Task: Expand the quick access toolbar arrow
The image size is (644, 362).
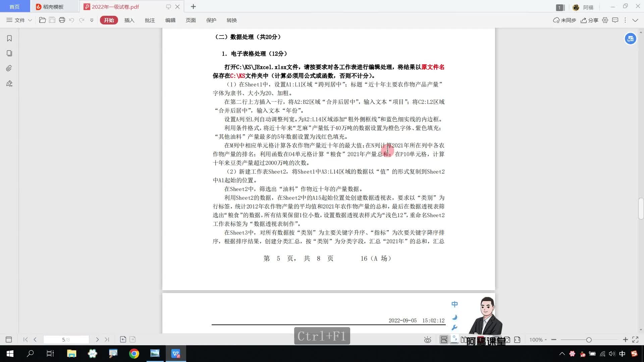Action: [92, 20]
